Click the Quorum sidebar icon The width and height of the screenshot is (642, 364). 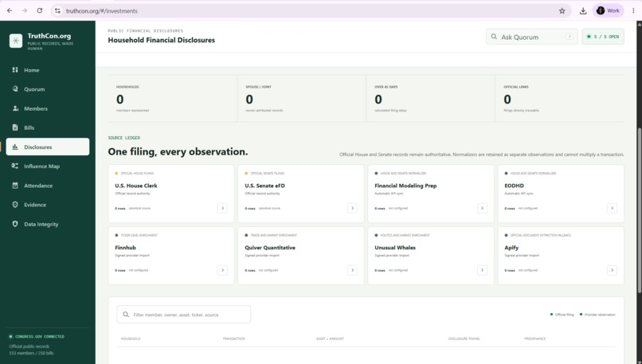pos(15,89)
